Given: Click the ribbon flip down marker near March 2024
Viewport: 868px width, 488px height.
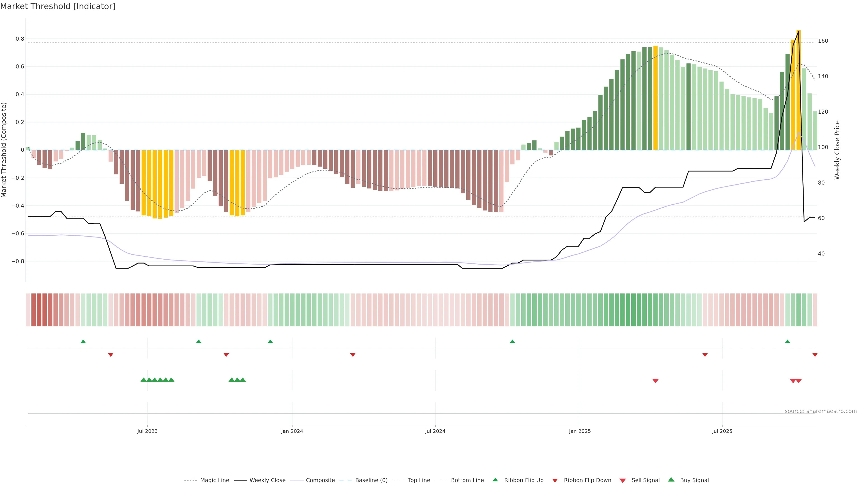Looking at the screenshot, I should point(353,355).
